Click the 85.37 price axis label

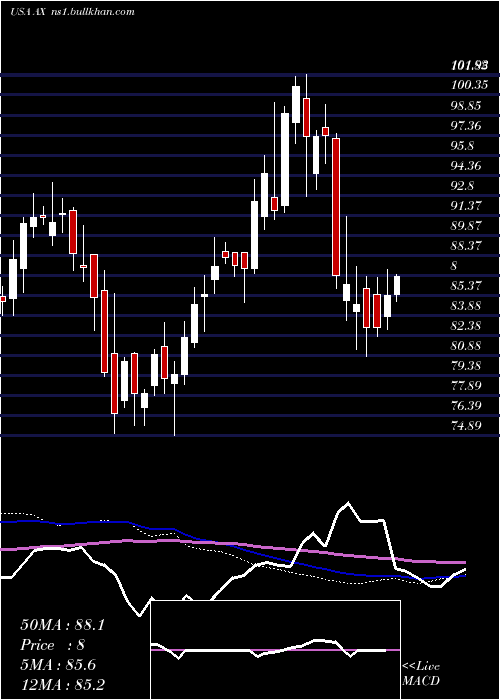[x=466, y=286]
